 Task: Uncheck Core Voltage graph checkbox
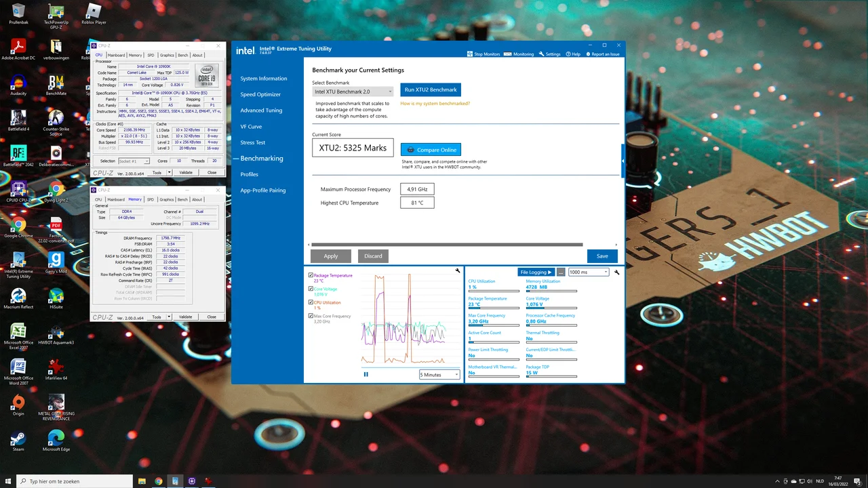coord(311,289)
